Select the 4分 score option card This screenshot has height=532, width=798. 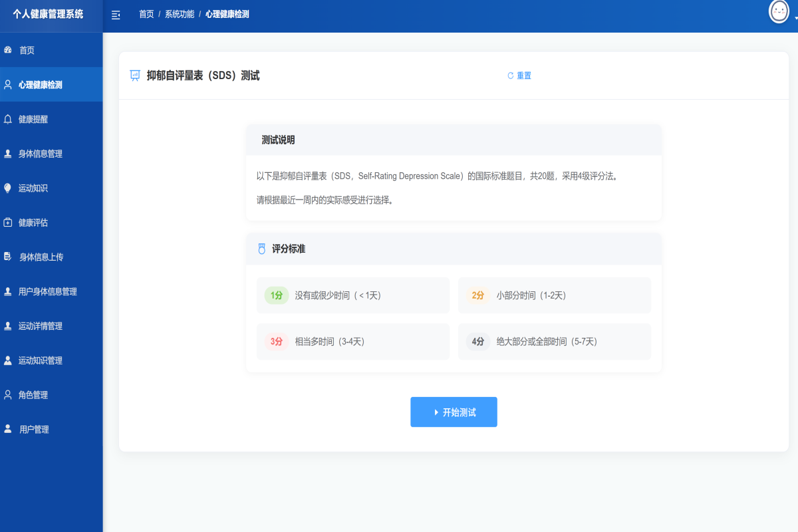tap(555, 341)
